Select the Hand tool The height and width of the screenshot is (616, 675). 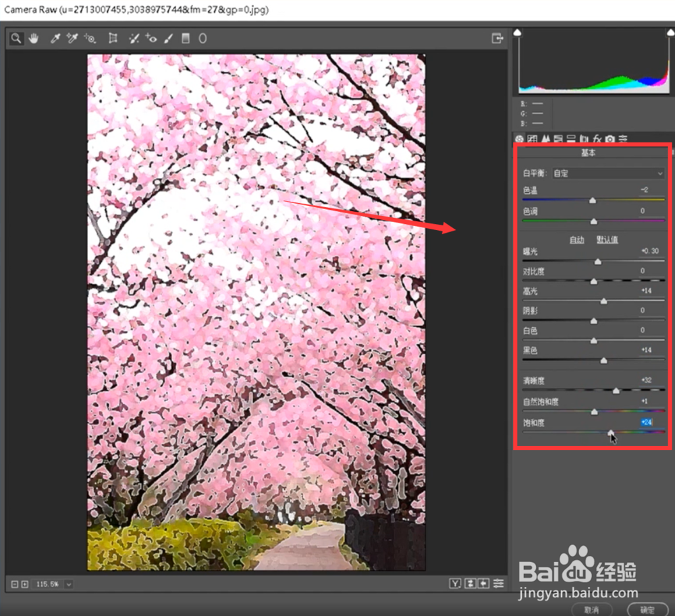tap(34, 38)
